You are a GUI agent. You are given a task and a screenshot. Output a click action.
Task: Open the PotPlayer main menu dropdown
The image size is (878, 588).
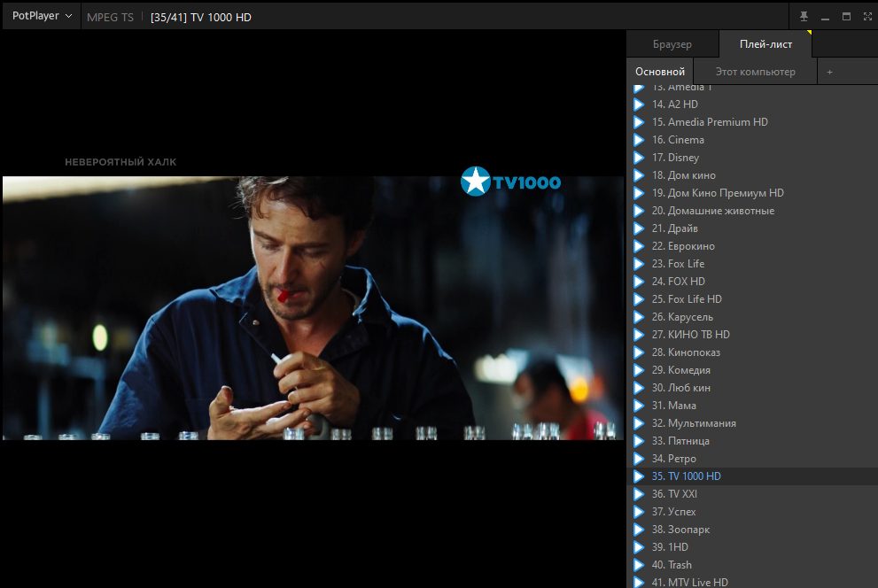[42, 16]
